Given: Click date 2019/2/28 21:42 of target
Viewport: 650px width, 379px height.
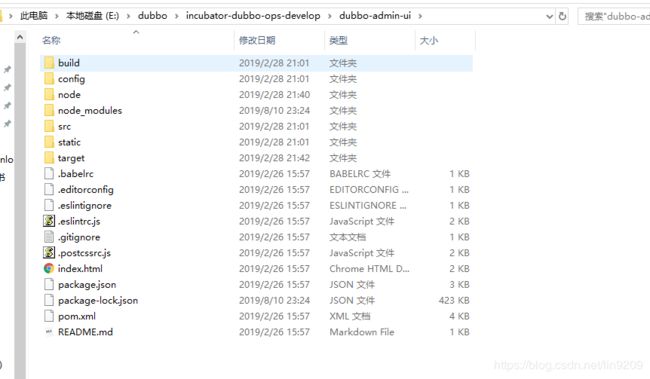Looking at the screenshot, I should pos(274,158).
